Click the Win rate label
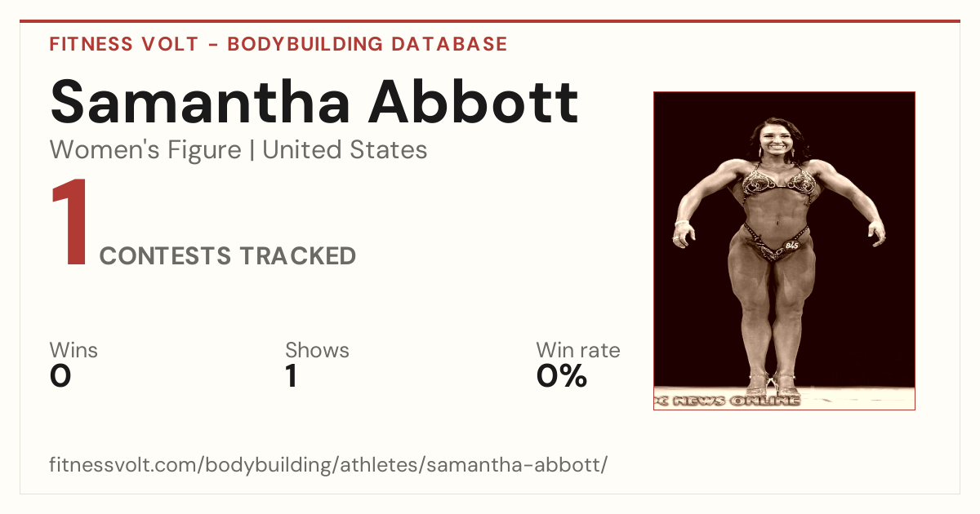 tap(578, 350)
